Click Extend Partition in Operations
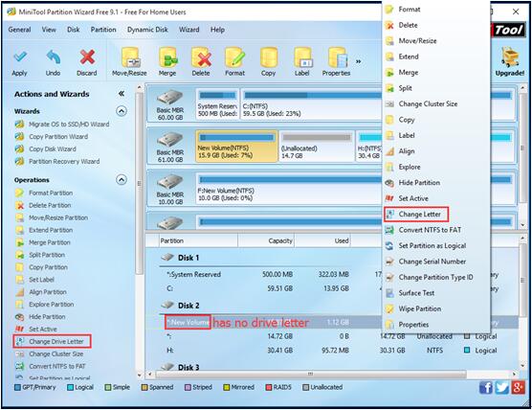This screenshot has width=532, height=410. point(51,230)
